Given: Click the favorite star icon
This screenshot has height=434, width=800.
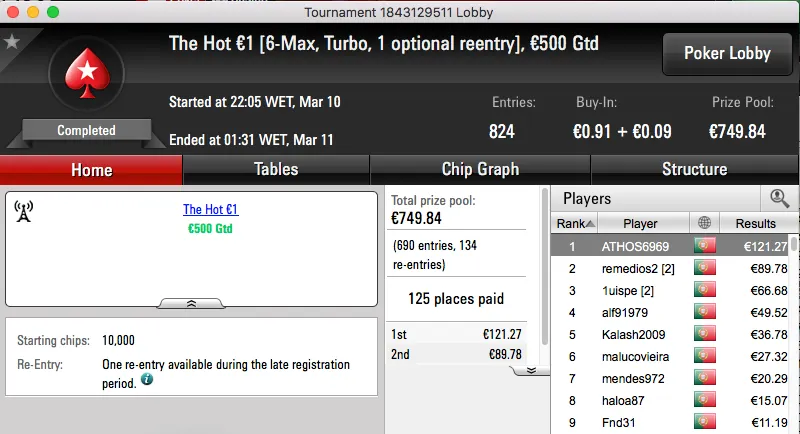Looking at the screenshot, I should (x=12, y=42).
